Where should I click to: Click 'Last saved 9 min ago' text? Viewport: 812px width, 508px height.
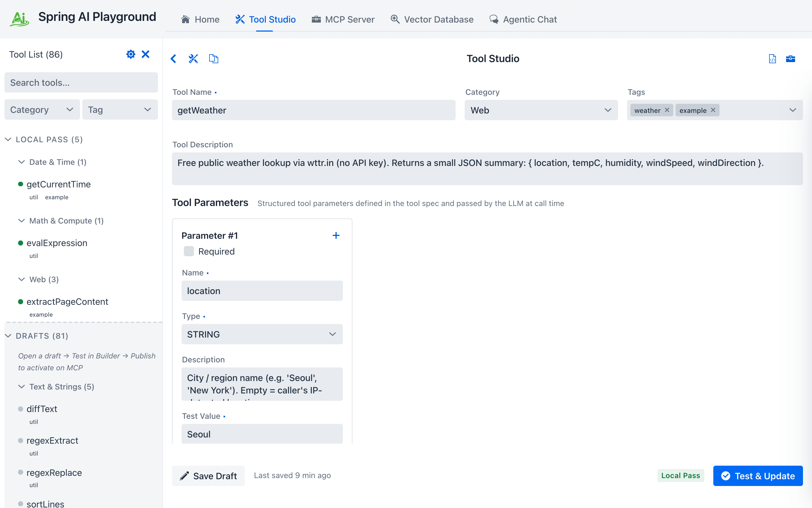tap(292, 476)
